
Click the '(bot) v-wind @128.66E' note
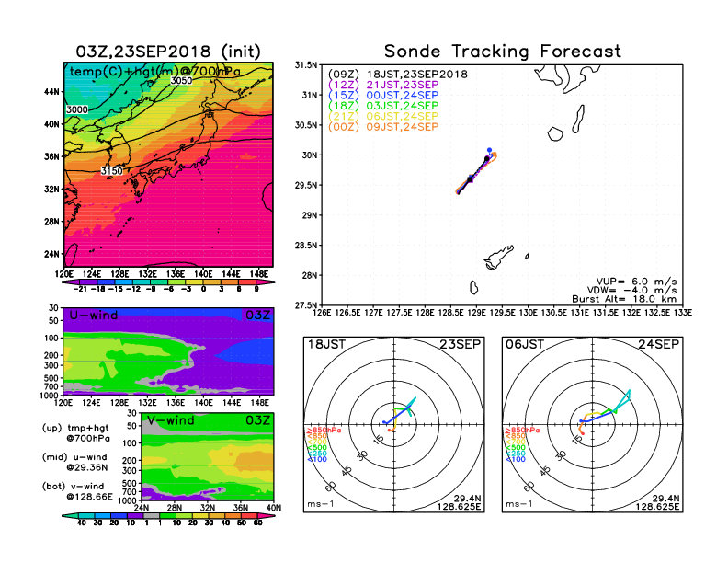coord(77,491)
